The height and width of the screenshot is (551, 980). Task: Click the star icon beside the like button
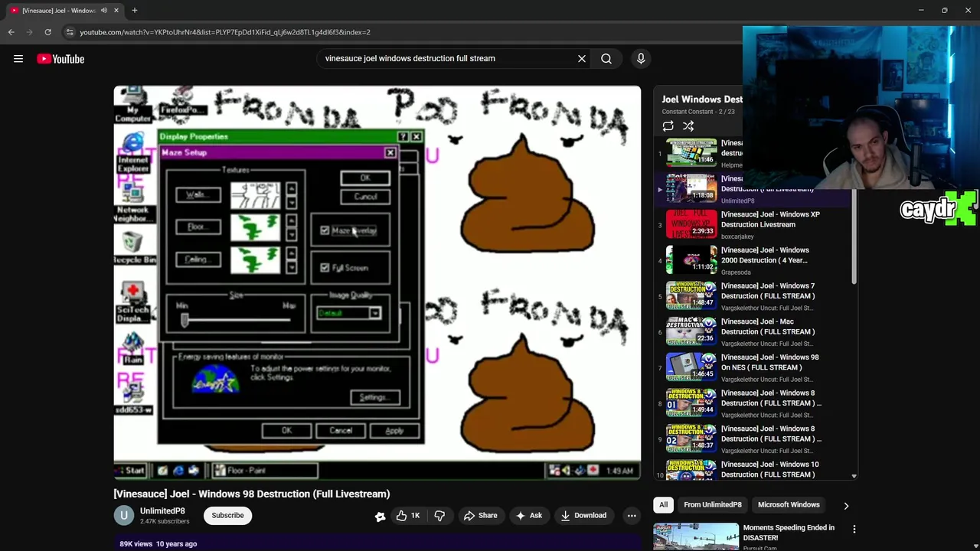(380, 517)
